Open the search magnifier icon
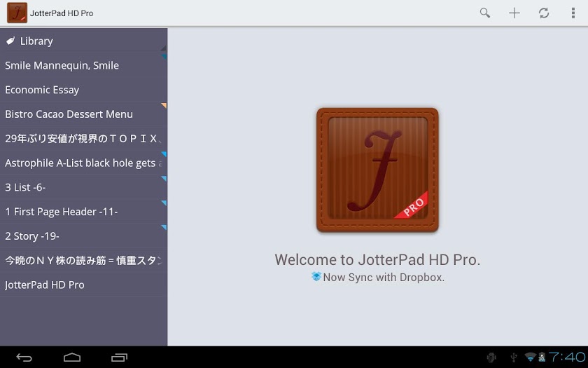Screen dimensions: 588x368 pyautogui.click(x=485, y=13)
